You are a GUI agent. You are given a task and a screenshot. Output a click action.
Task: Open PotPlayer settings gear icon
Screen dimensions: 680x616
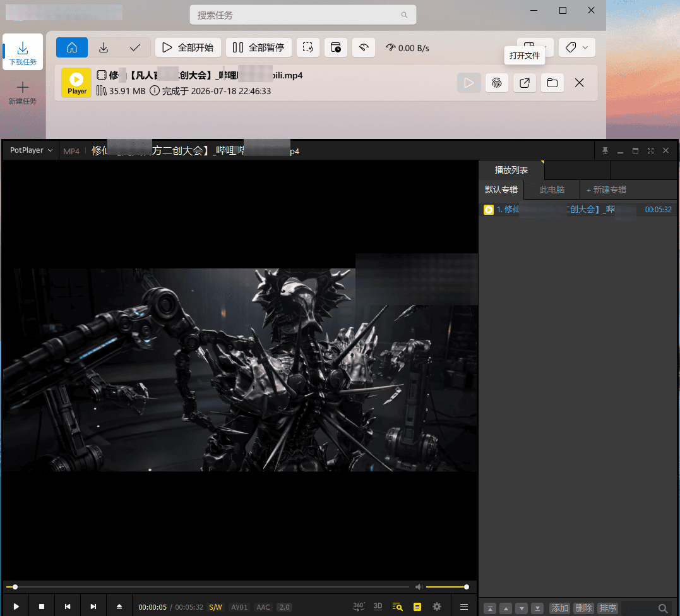pyautogui.click(x=437, y=607)
